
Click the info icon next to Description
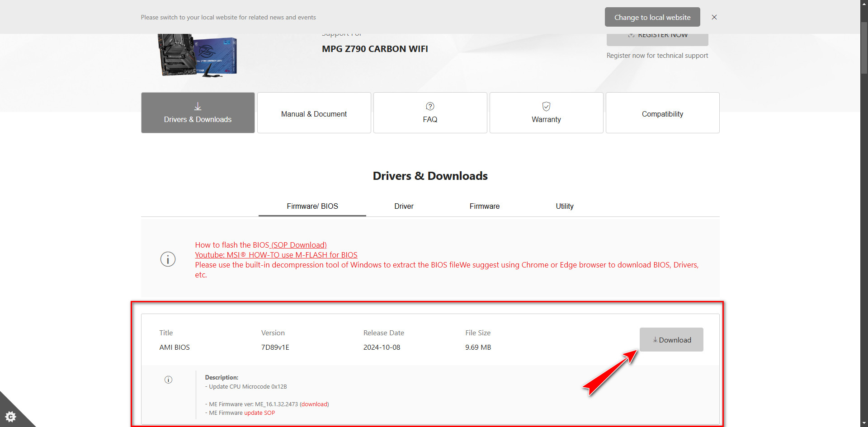(x=168, y=380)
